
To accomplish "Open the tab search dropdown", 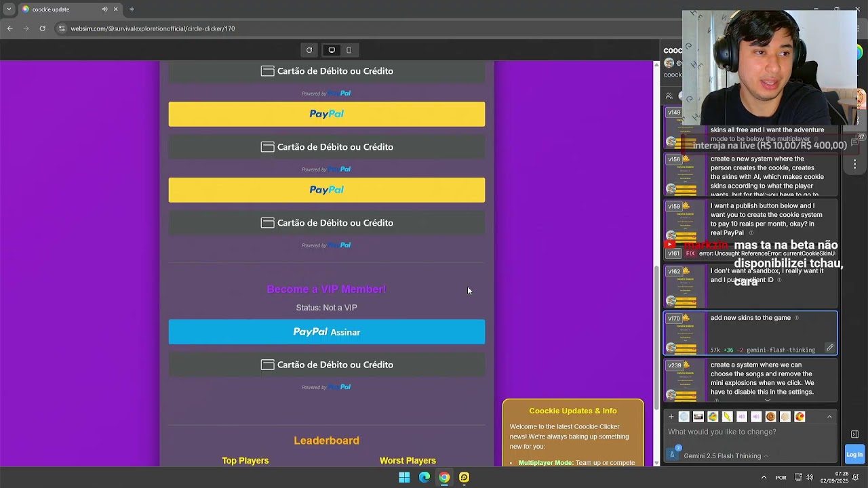I will click(8, 9).
